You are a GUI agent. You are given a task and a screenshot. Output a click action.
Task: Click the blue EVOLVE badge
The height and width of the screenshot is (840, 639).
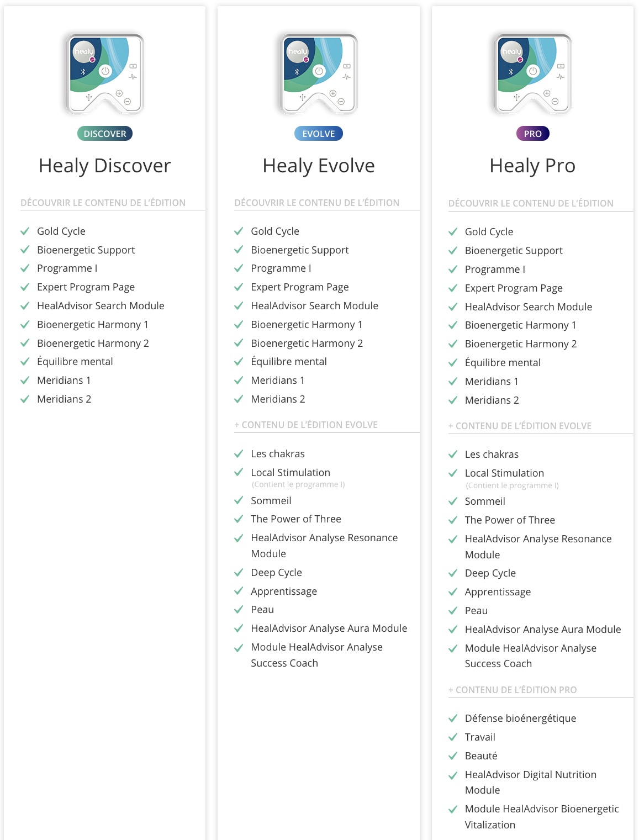point(319,134)
